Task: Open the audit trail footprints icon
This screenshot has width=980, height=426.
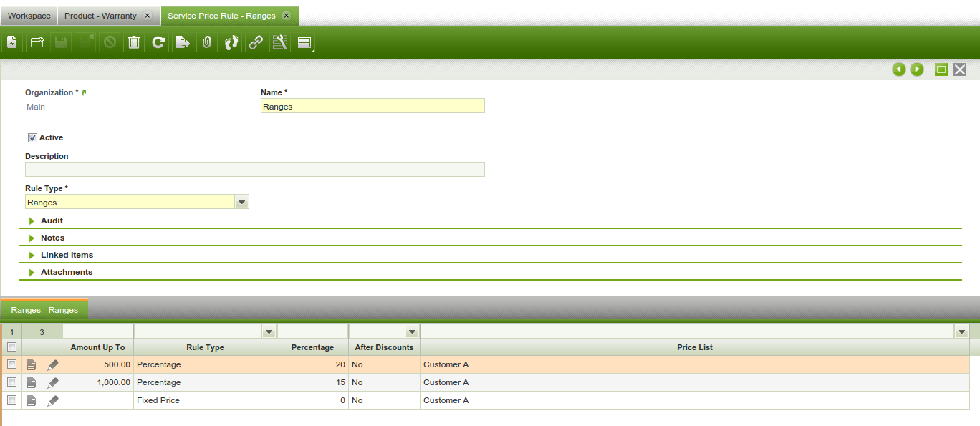Action: 231,43
